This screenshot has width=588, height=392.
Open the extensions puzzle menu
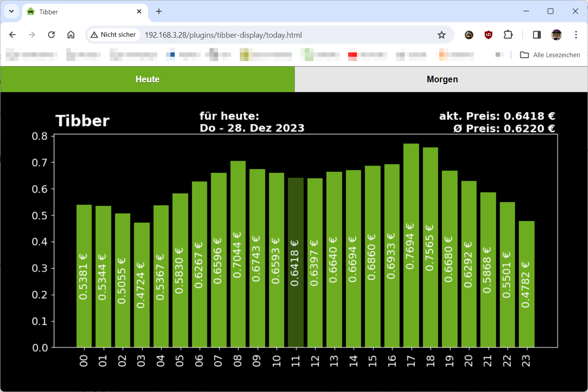pyautogui.click(x=508, y=35)
